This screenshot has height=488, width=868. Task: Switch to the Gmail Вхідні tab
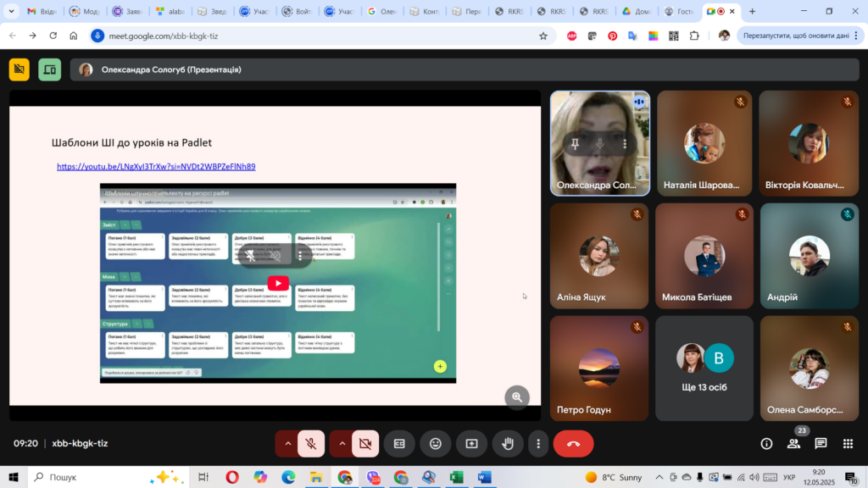coord(42,11)
